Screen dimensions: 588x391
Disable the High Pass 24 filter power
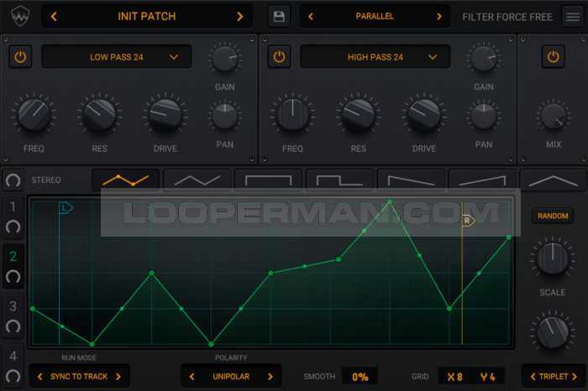click(278, 56)
